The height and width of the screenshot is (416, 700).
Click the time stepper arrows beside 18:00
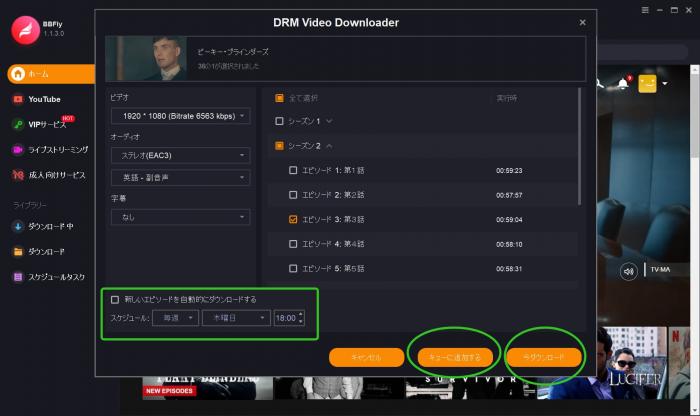click(301, 318)
